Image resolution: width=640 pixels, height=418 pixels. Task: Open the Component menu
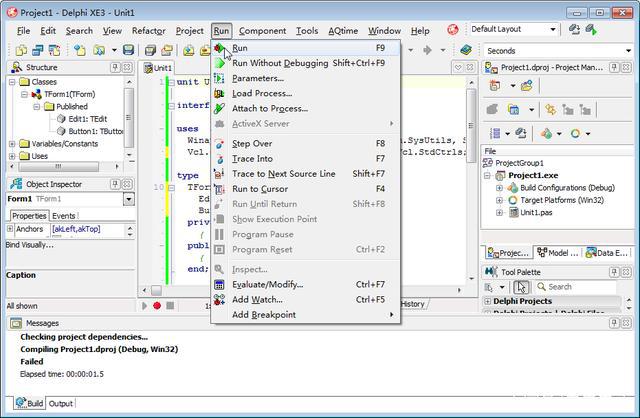(x=262, y=31)
